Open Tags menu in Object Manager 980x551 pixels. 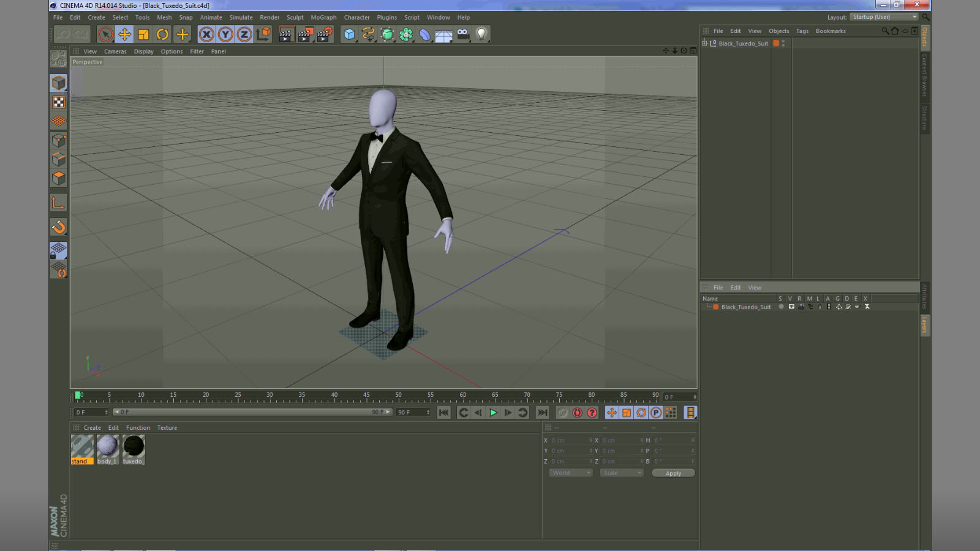pyautogui.click(x=802, y=31)
